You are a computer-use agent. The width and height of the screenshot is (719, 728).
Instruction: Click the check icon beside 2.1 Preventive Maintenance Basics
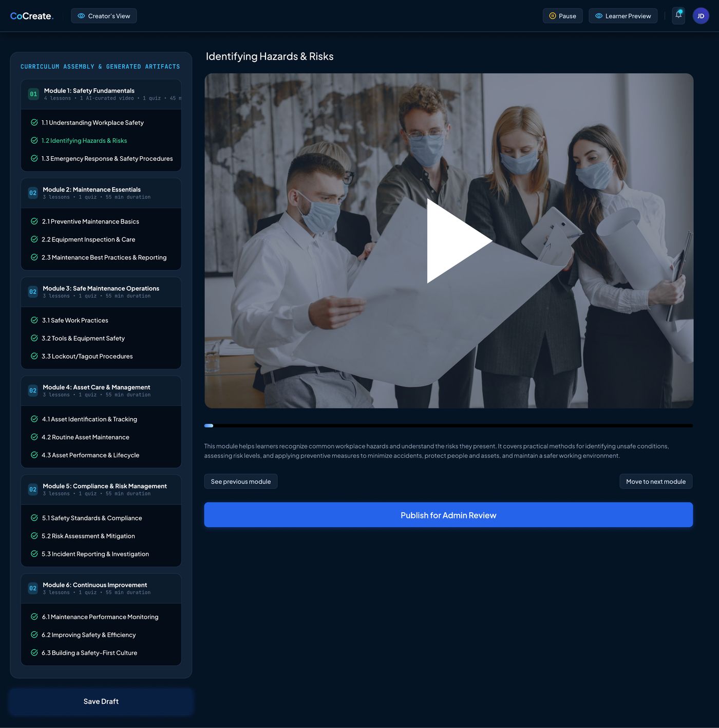[34, 221]
